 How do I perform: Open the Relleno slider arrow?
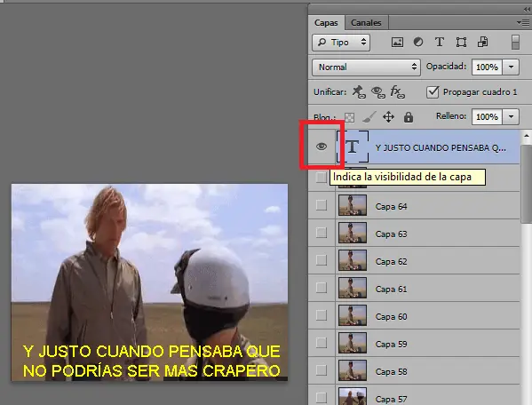click(x=511, y=117)
